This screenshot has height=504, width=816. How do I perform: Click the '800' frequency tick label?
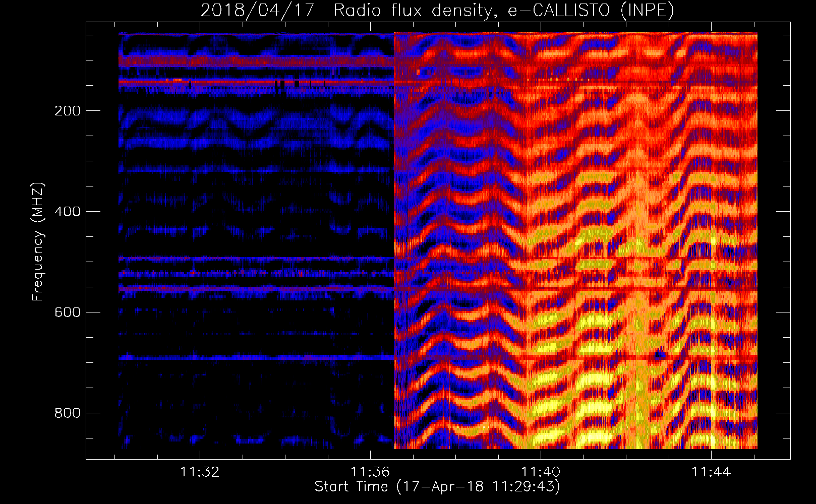(x=68, y=413)
